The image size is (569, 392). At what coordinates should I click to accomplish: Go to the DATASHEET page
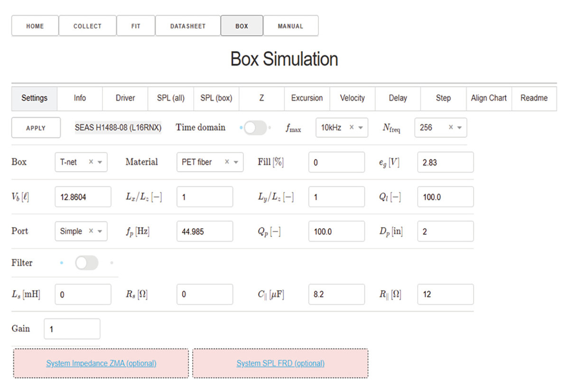coord(187,26)
